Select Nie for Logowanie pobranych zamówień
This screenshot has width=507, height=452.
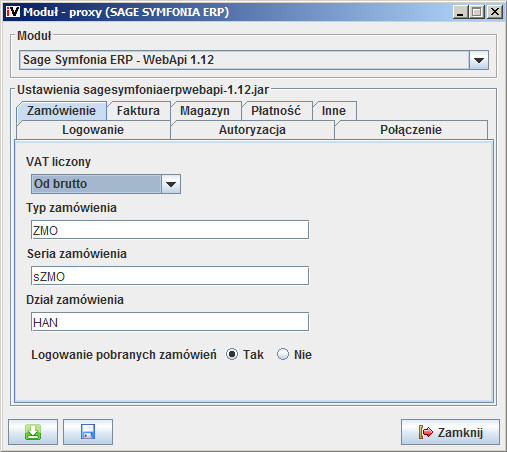[283, 354]
